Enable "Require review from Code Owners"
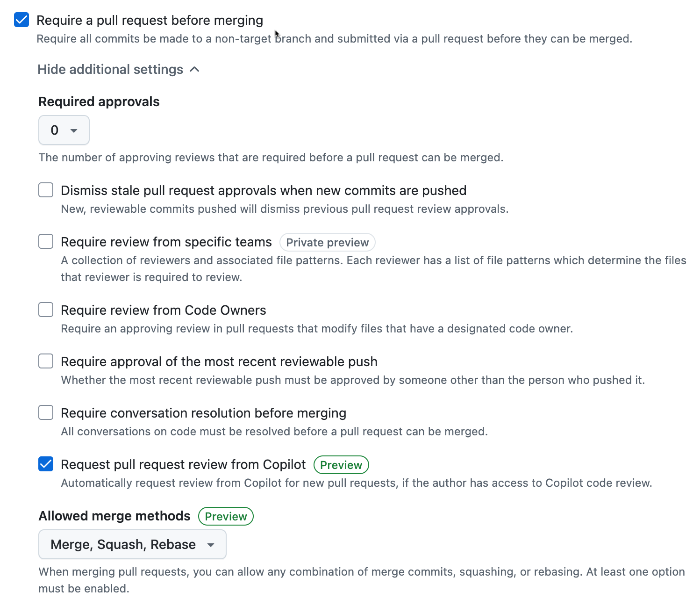This screenshot has height=606, width=700. (45, 310)
